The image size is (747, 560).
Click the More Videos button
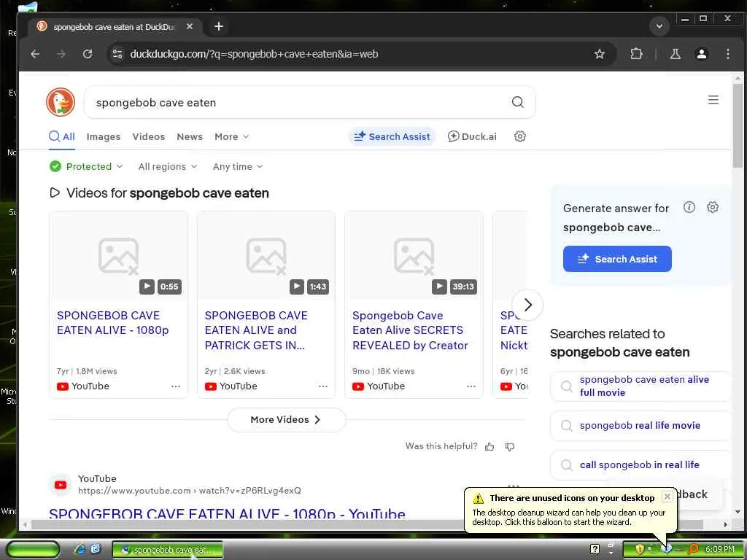[286, 419]
